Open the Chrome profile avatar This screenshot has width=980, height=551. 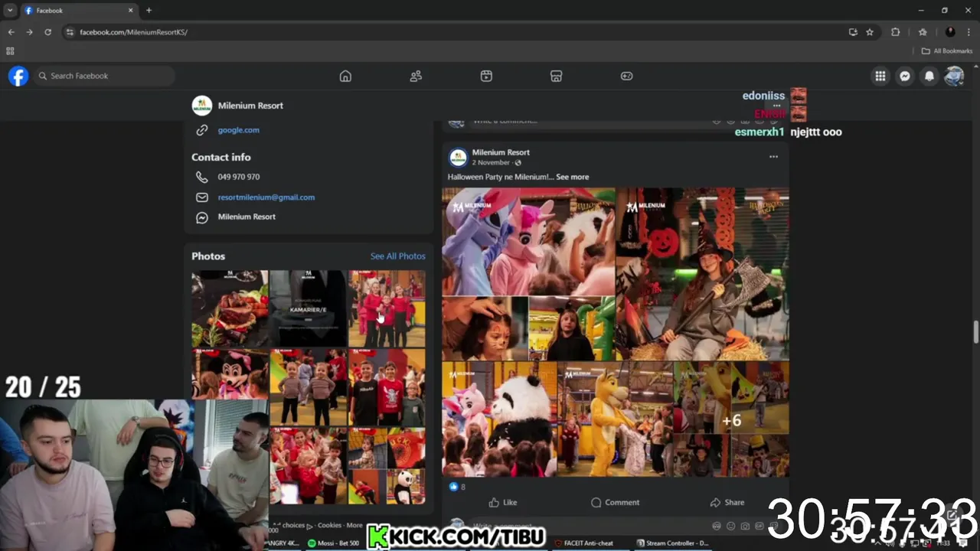coord(950,32)
